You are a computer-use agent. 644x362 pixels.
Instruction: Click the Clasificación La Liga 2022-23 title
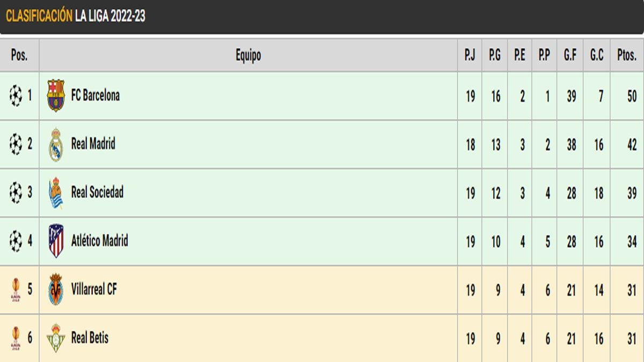coord(76,16)
